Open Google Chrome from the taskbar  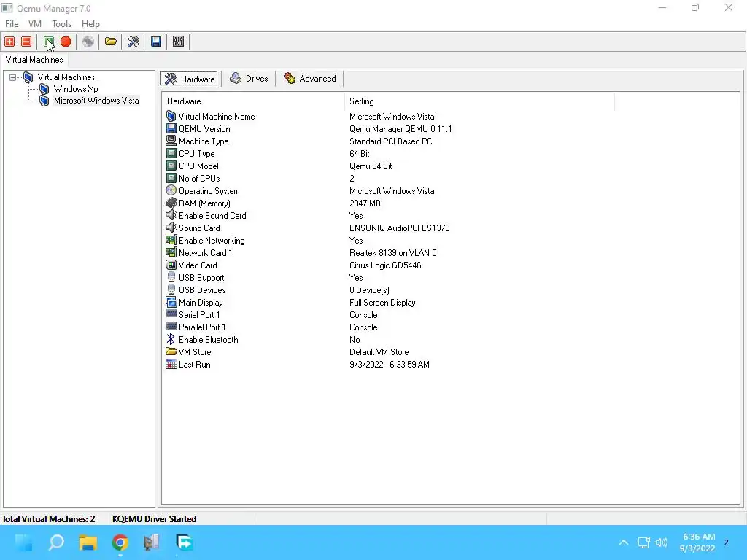(x=120, y=542)
